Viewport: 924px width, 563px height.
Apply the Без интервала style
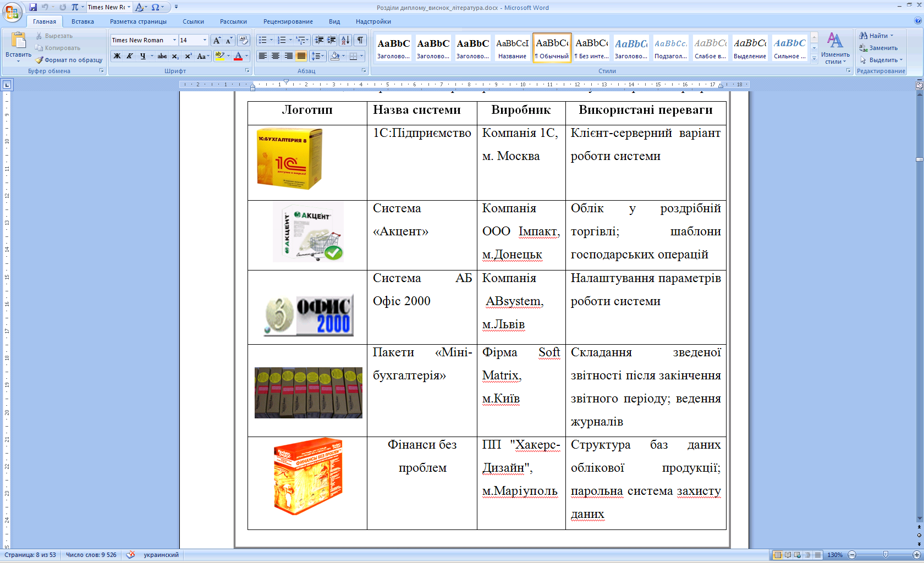pyautogui.click(x=592, y=48)
